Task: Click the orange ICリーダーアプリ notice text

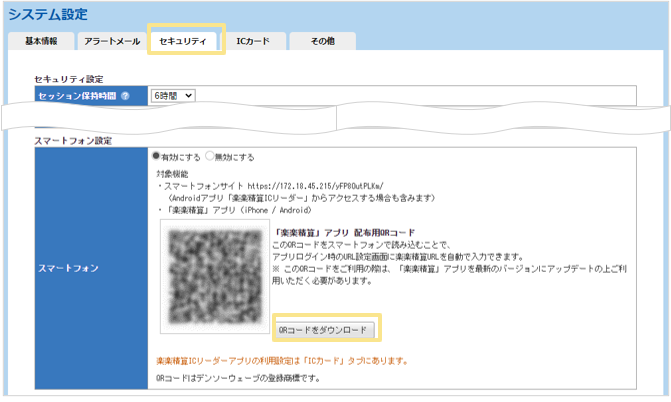Action: [x=280, y=360]
